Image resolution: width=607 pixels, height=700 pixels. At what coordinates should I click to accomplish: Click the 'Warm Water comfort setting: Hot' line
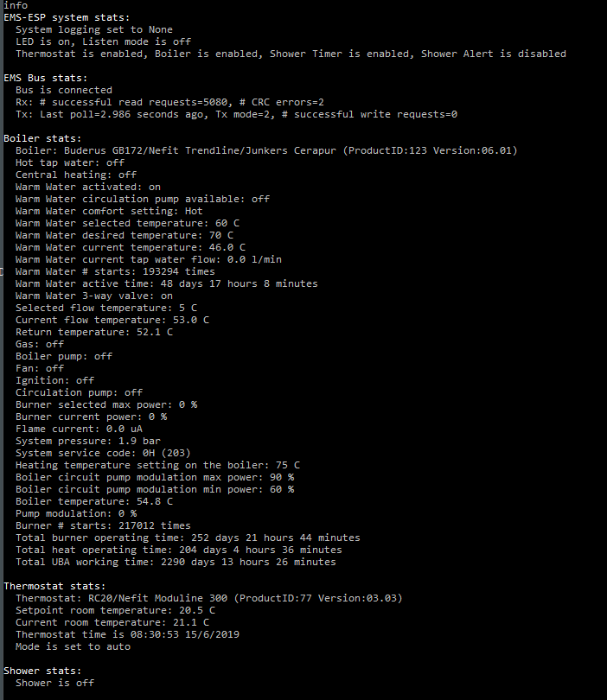(x=109, y=211)
